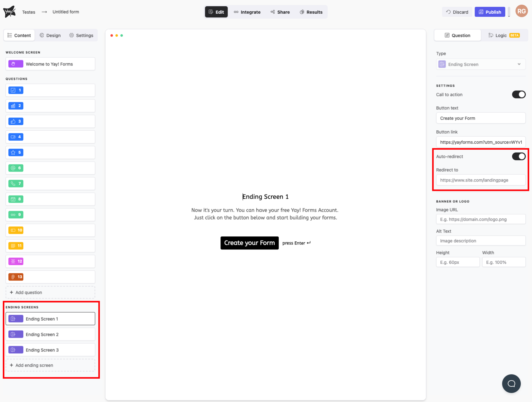This screenshot has height=402, width=532.
Task: Go to the Integrate section
Action: pos(247,12)
